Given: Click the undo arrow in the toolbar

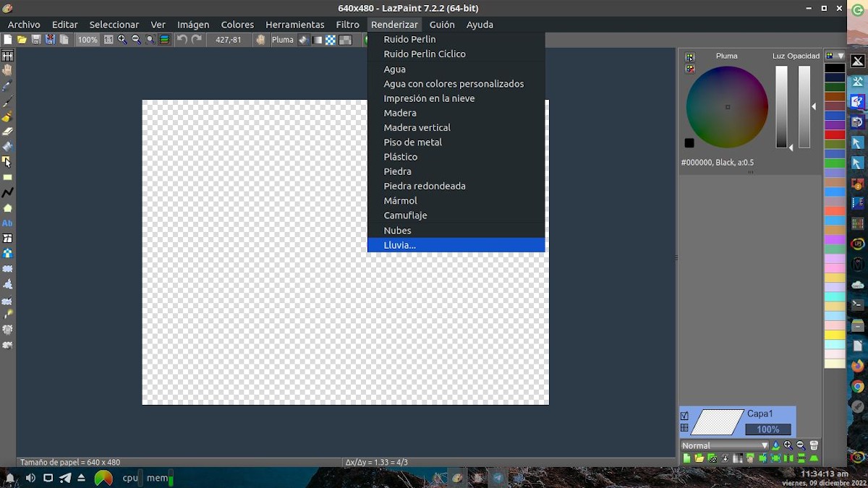Looking at the screenshot, I should tap(182, 40).
